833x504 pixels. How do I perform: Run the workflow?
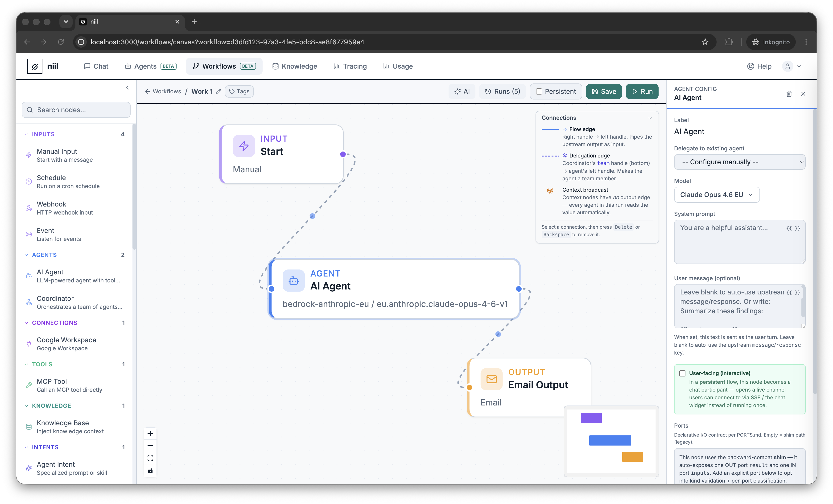642,92
